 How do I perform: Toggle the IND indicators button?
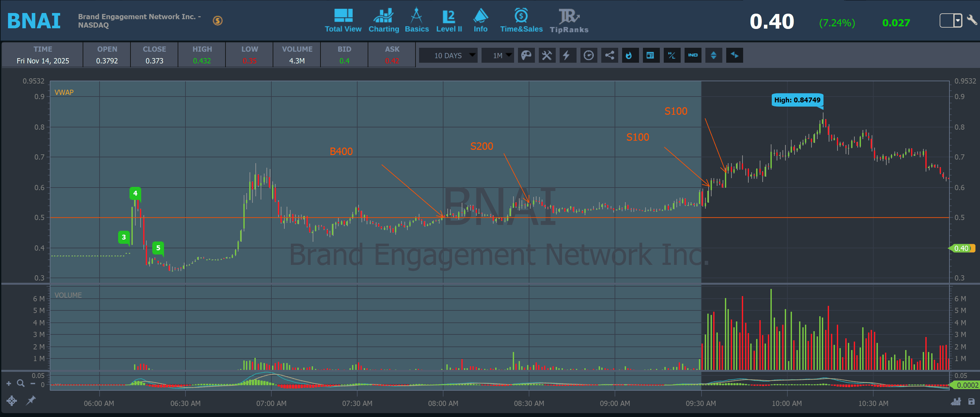(692, 56)
